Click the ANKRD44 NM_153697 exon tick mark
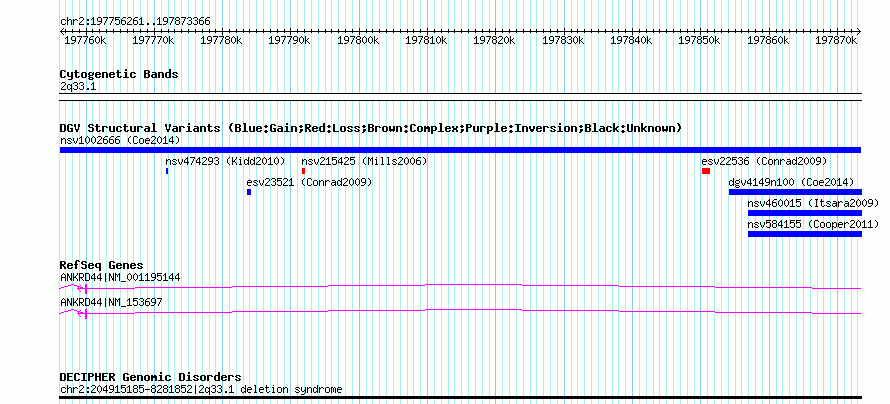Image resolution: width=890 pixels, height=404 pixels. coord(86,314)
